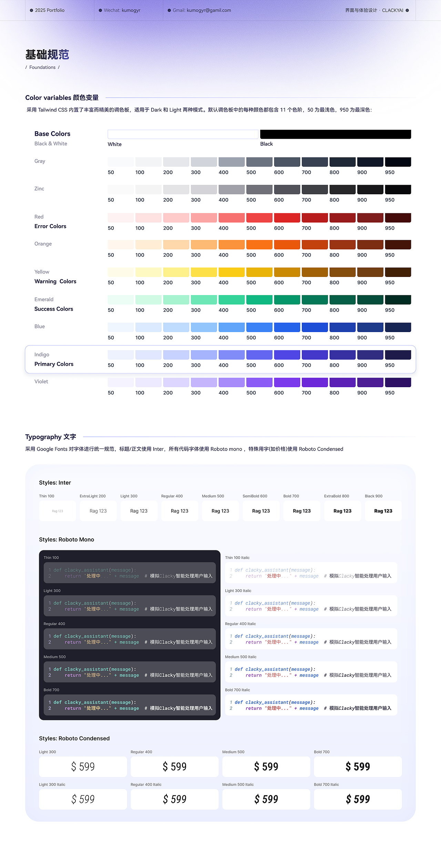Click the Regular 400 Italic code block
This screenshot has height=868, width=441.
[x=311, y=639]
